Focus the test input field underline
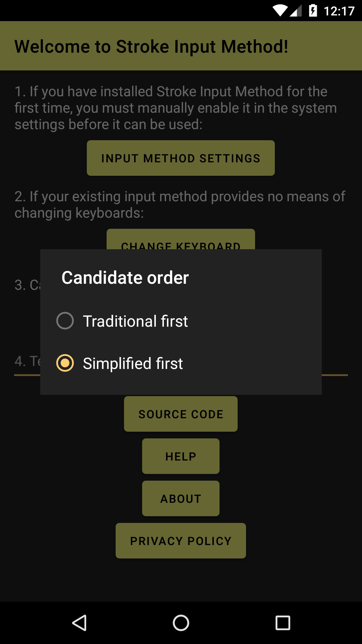The image size is (362, 644). [335, 373]
